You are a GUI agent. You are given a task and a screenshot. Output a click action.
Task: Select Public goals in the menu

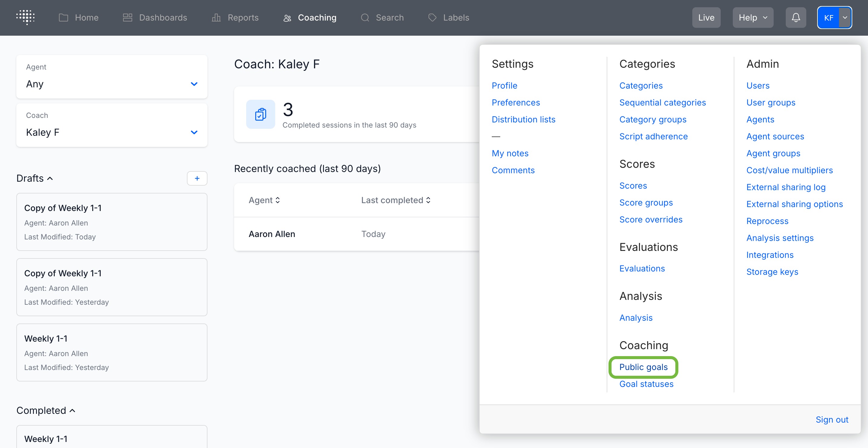pyautogui.click(x=643, y=367)
